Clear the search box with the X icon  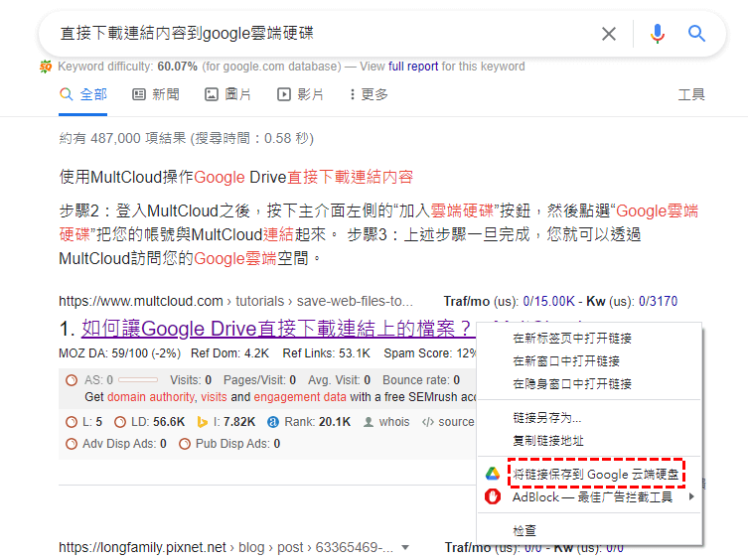609,34
